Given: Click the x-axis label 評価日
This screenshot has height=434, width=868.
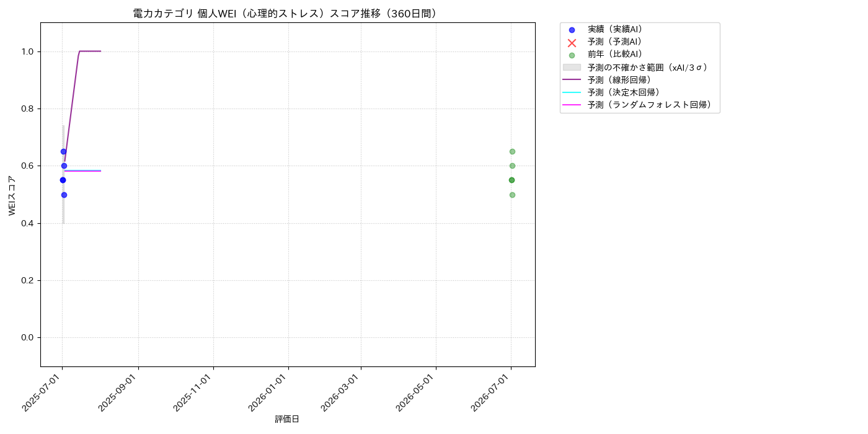Looking at the screenshot, I should tap(287, 420).
